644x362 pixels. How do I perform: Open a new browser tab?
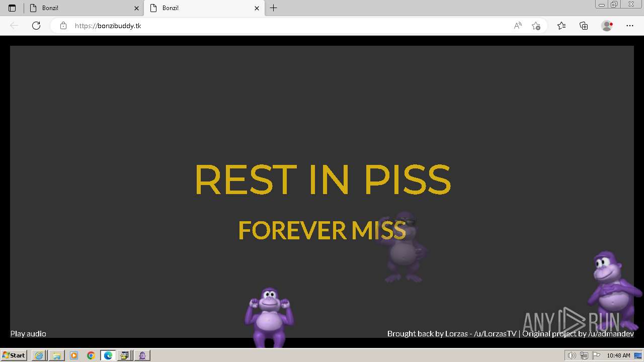pos(274,8)
